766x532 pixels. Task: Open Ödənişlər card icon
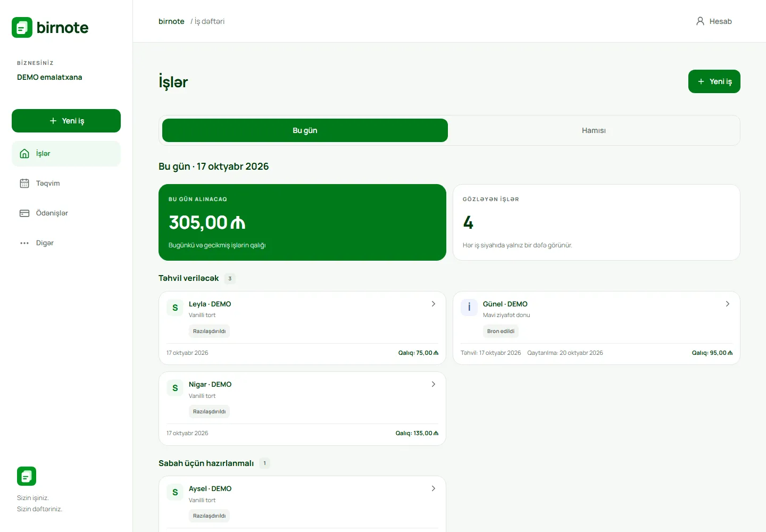(24, 213)
